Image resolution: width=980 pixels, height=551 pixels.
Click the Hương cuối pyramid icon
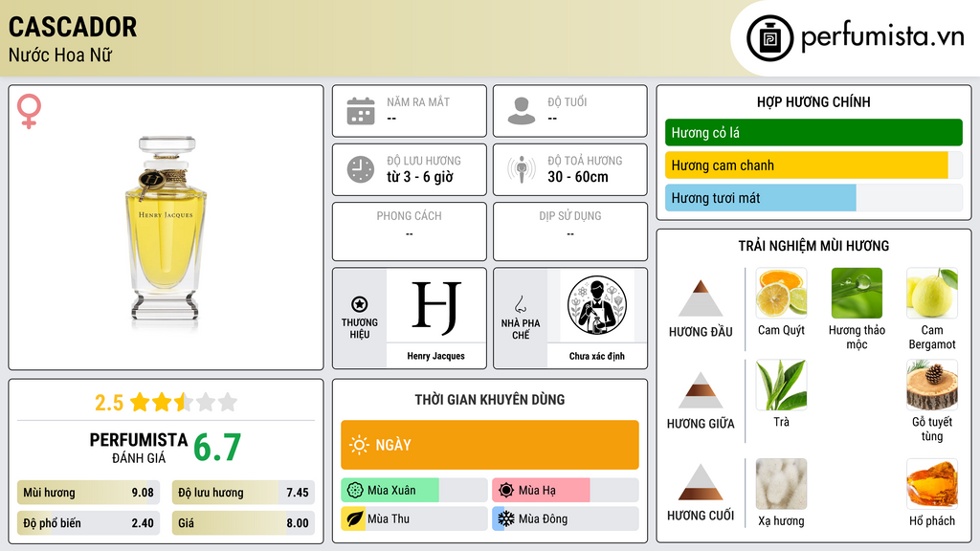click(701, 482)
